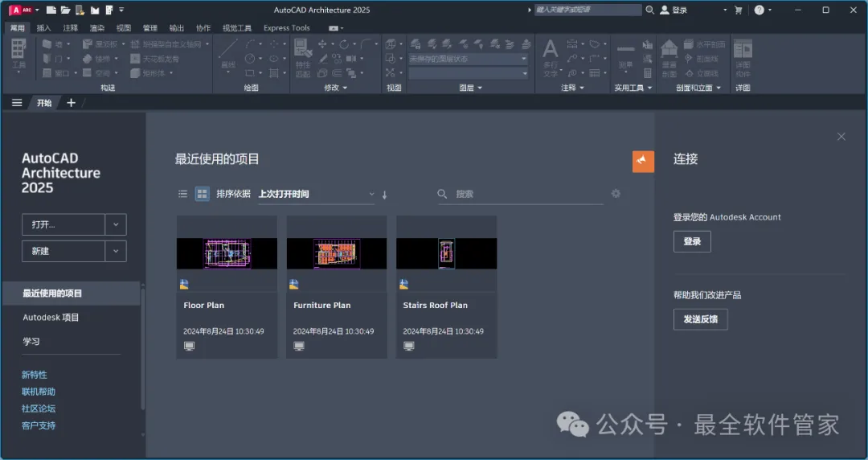Select the 测量 measure tool

coord(625,55)
